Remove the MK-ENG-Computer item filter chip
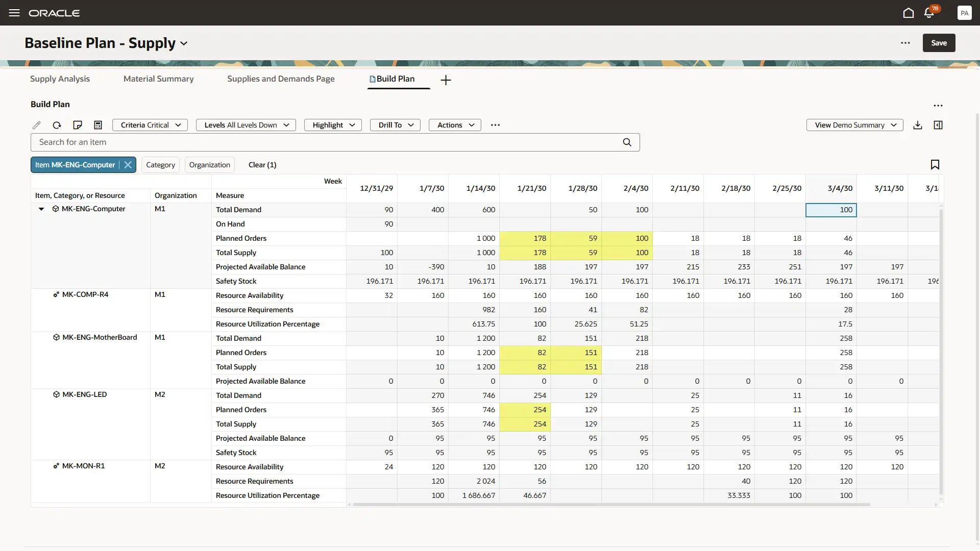The image size is (980, 551). tap(128, 165)
